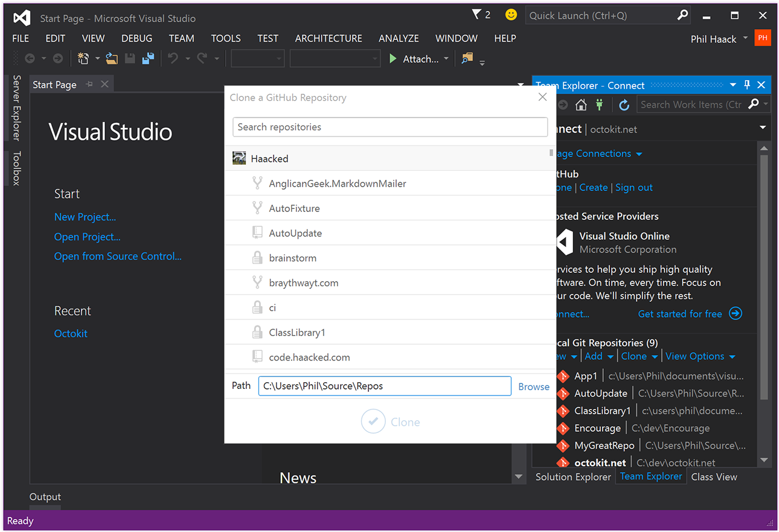This screenshot has height=532, width=779.
Task: Close the Start Page tab
Action: point(104,85)
